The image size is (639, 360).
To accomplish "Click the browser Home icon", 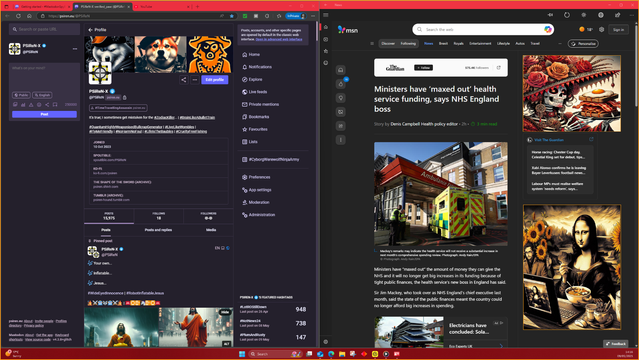I will pyautogui.click(x=29, y=16).
